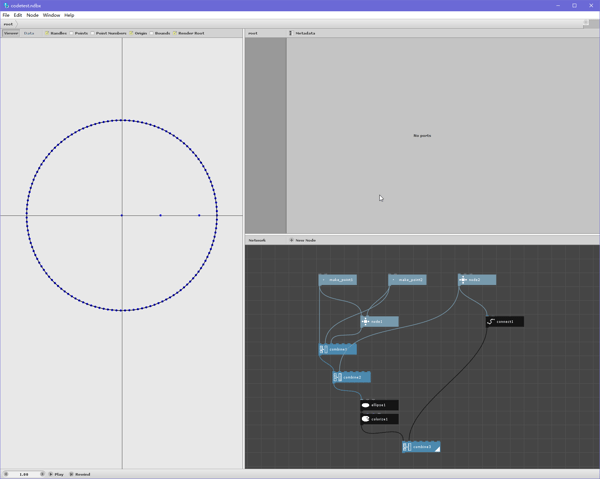Minimize the NodeBox window

[558, 5]
